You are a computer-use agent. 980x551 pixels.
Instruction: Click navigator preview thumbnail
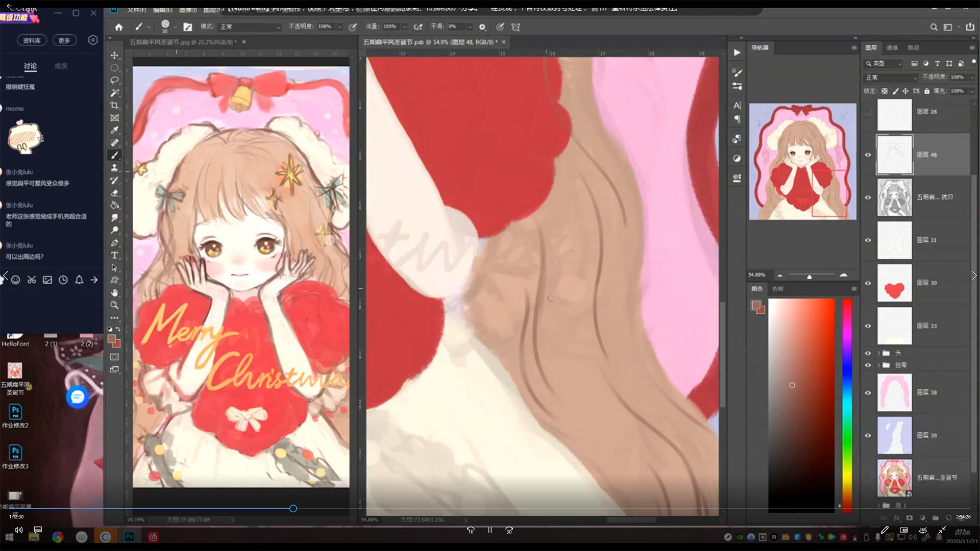click(802, 162)
